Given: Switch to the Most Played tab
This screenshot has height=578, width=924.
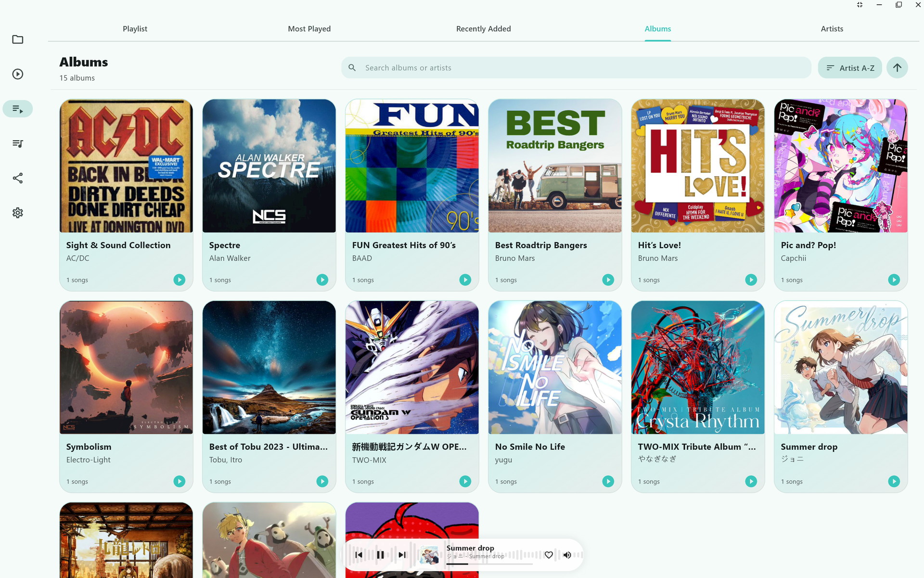Looking at the screenshot, I should pyautogui.click(x=309, y=29).
